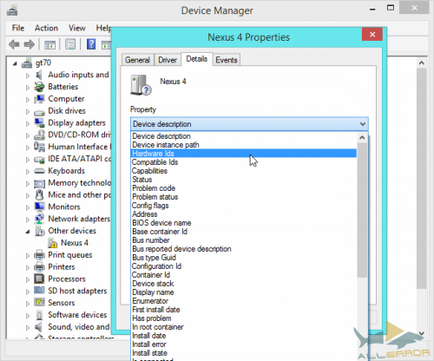Open the Action menu
Image resolution: width=434 pixels, height=361 pixels.
click(46, 28)
